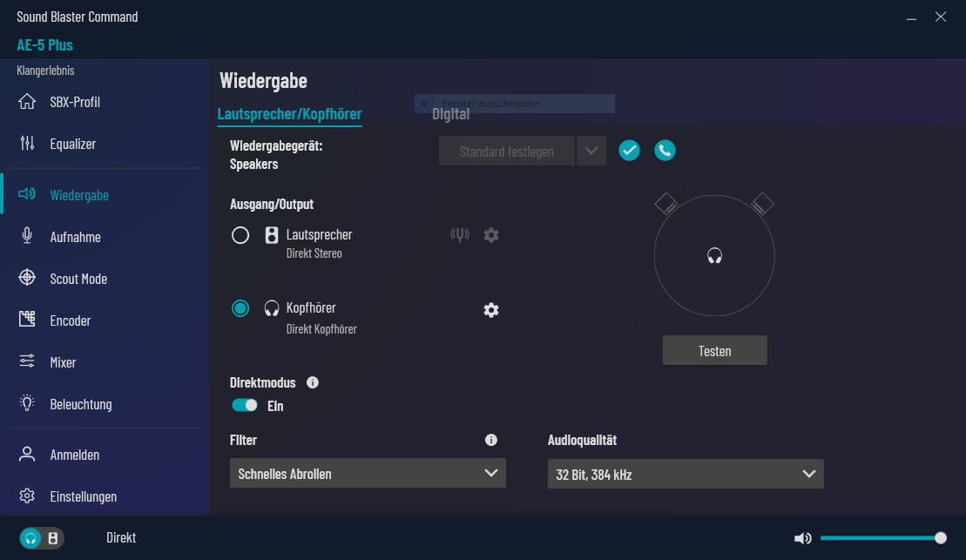The height and width of the screenshot is (560, 966).
Task: Go to Mixer menu item
Action: pos(63,362)
